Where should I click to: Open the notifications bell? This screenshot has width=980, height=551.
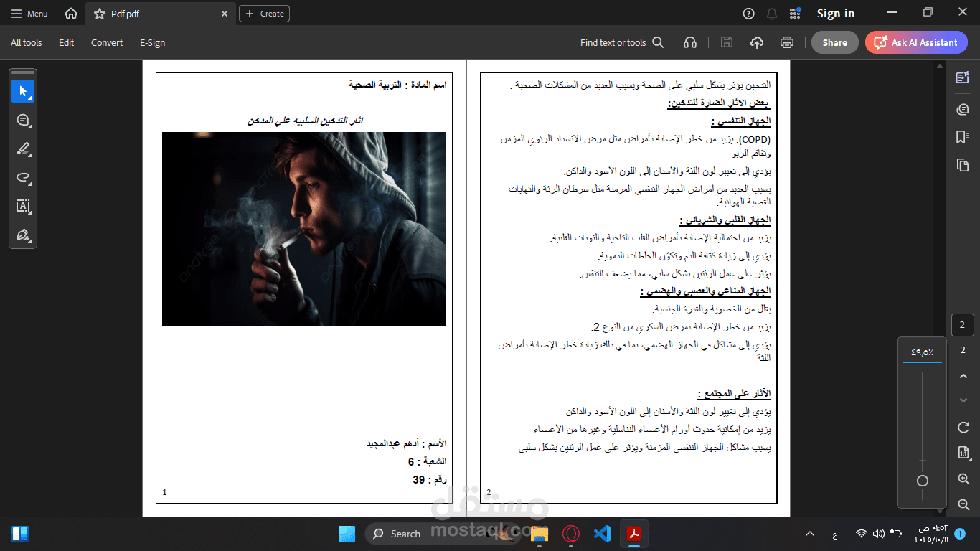(772, 14)
